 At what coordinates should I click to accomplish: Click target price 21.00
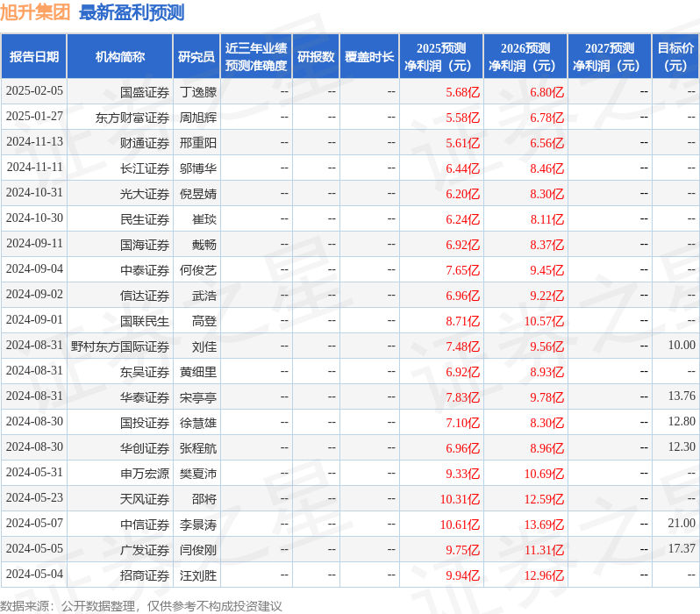(682, 524)
